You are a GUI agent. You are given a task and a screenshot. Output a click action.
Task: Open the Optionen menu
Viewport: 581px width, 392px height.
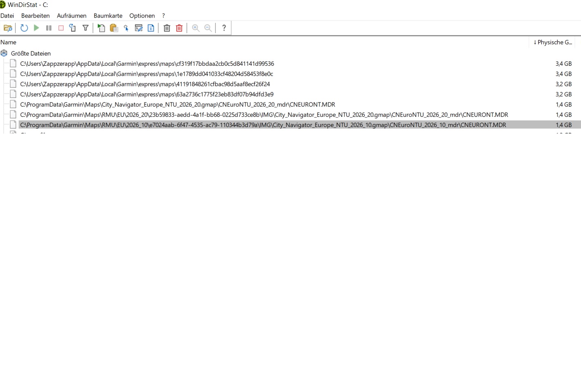[x=142, y=16]
